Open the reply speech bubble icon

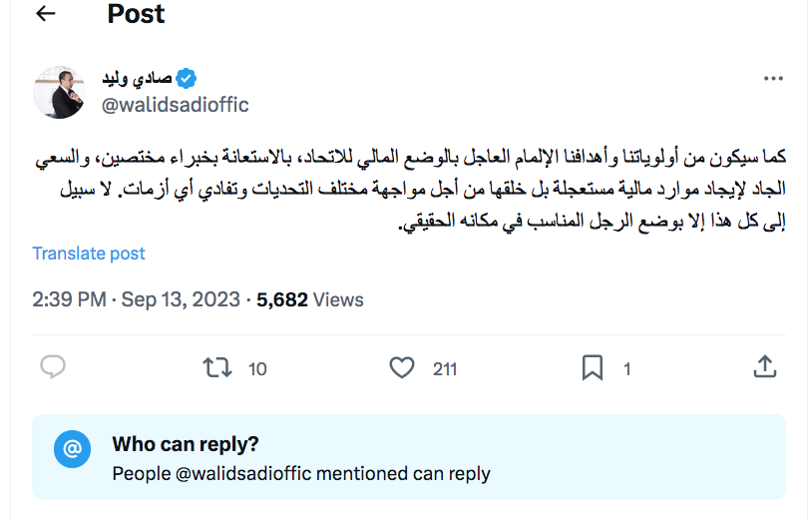click(53, 368)
